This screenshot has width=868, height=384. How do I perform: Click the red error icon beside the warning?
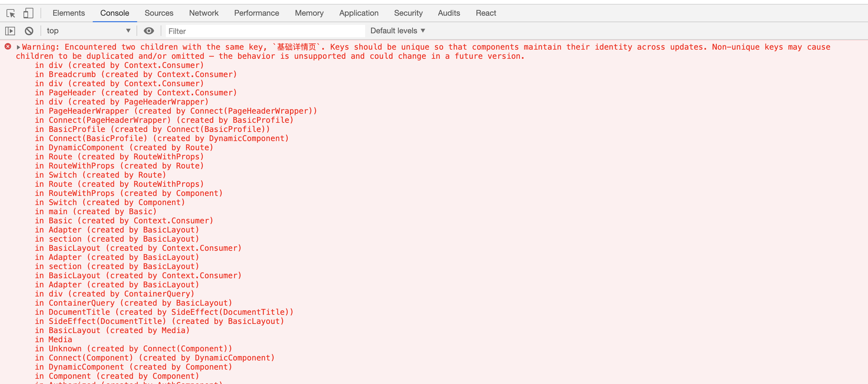(8, 46)
